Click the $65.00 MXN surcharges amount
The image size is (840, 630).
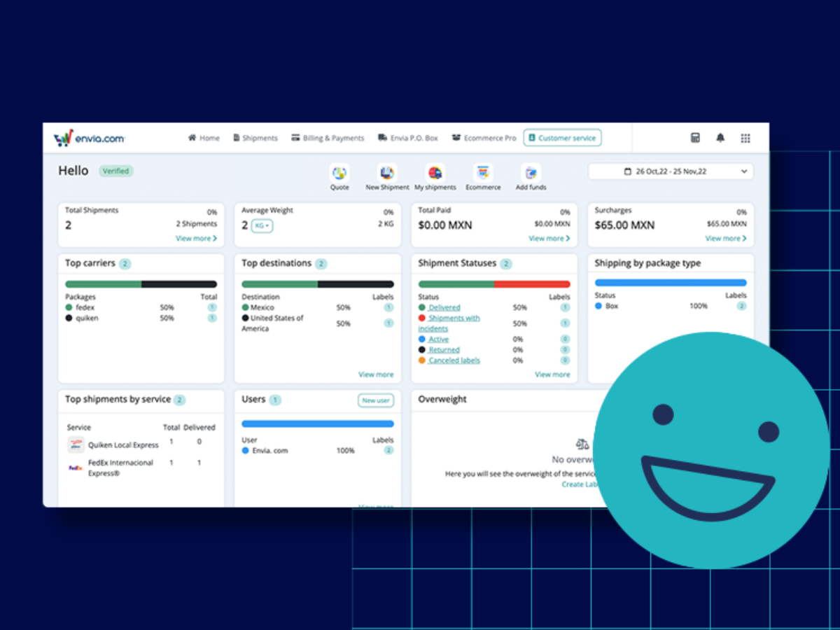pos(624,225)
